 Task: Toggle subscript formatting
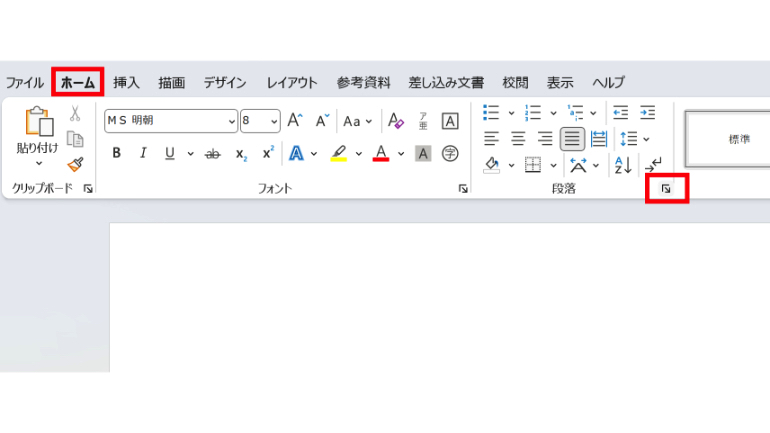pos(241,154)
